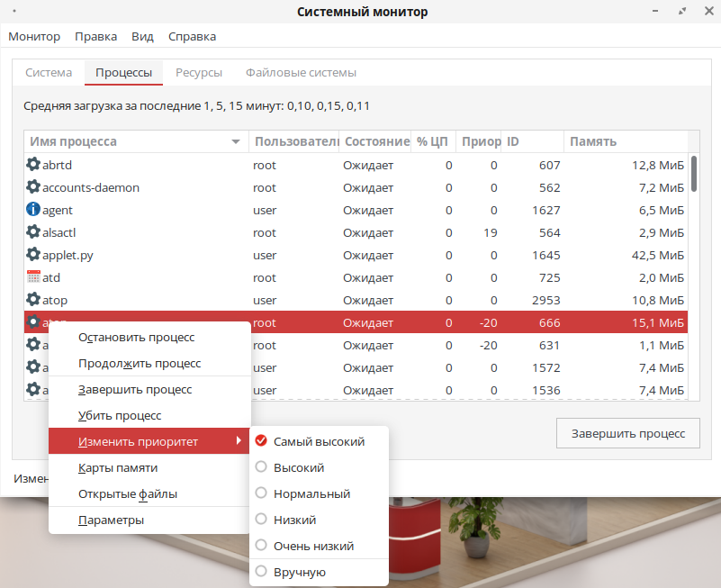Click the applet.py process icon
This screenshot has width=721, height=588.
click(33, 255)
